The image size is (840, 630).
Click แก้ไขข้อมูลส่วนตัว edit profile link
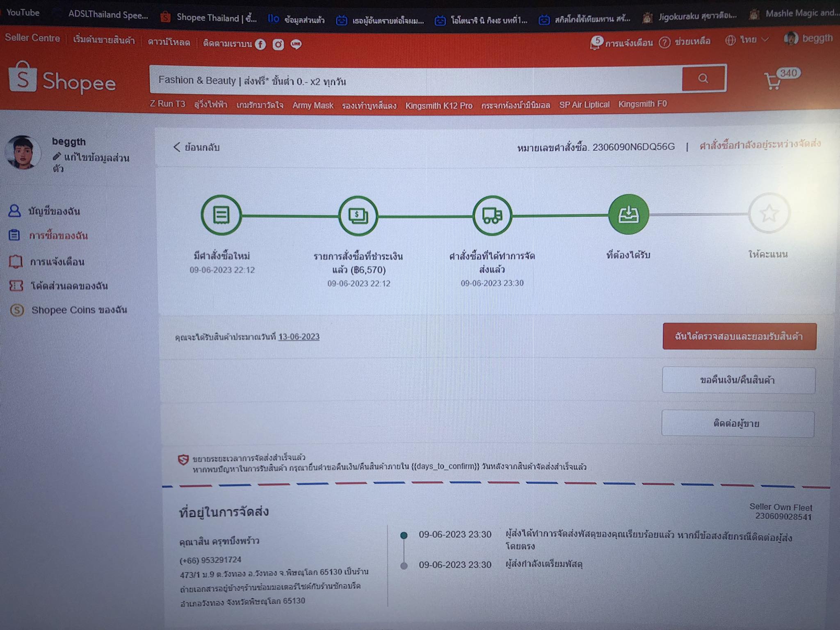coord(91,163)
